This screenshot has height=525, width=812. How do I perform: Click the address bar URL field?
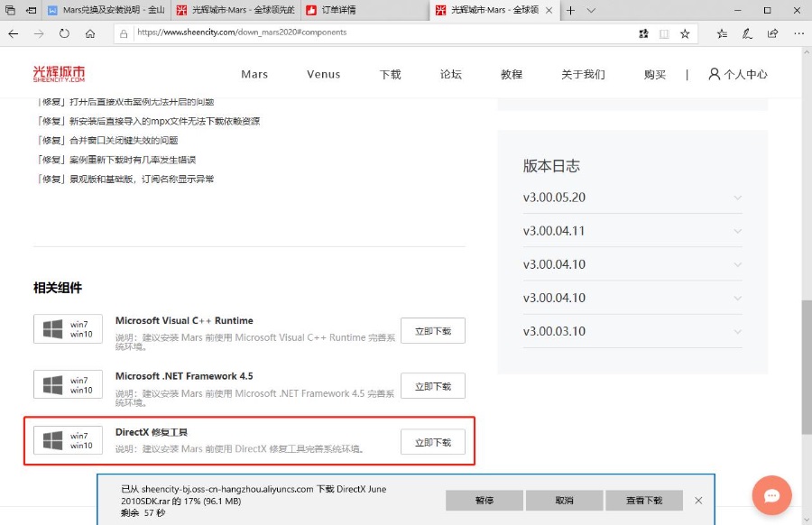[383, 32]
